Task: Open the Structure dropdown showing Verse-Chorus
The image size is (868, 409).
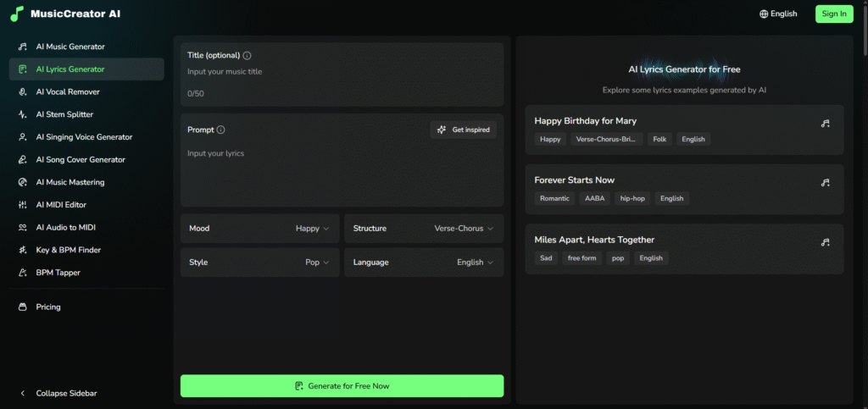Action: (x=424, y=229)
